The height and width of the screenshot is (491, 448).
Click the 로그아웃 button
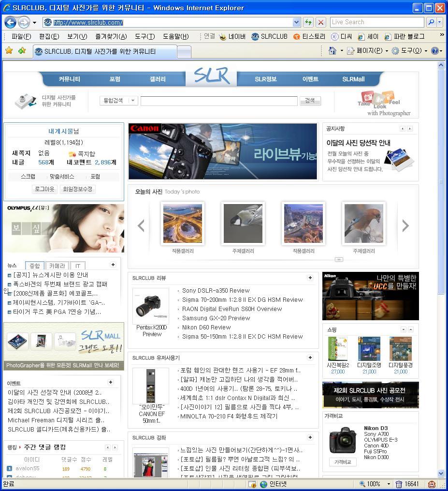(44, 189)
